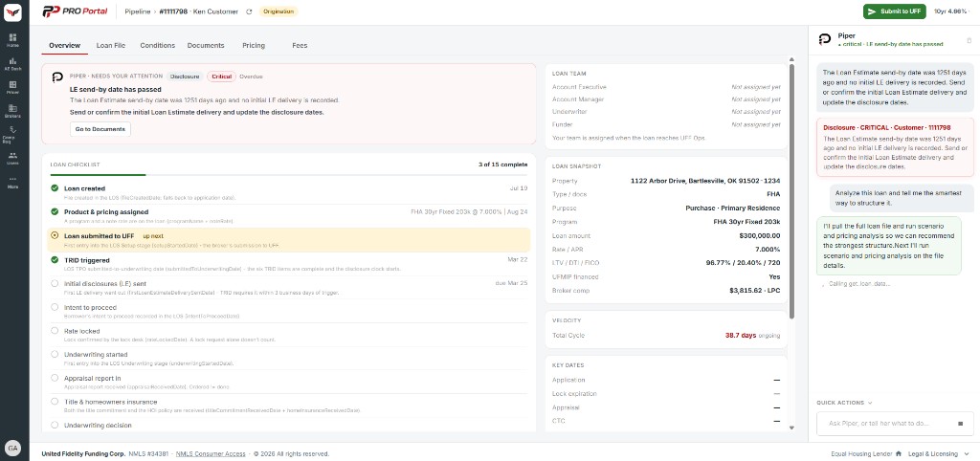Viewport: 980px width, 461px height.
Task: Toggle the Initial disclosures (LE) sent circle
Action: click(x=55, y=283)
